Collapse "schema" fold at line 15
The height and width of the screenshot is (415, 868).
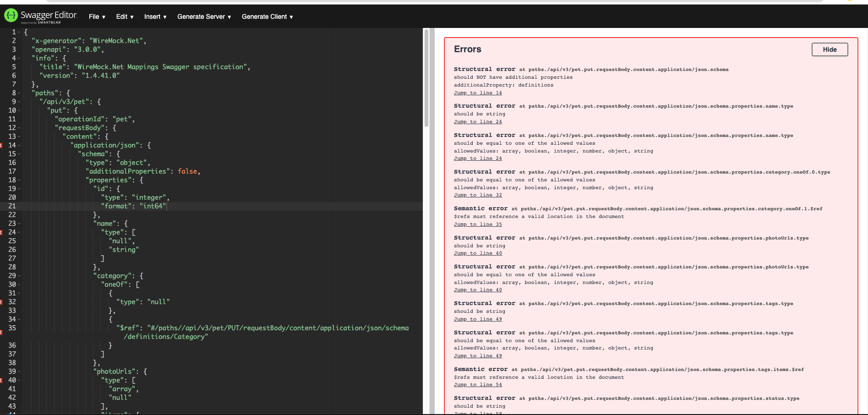19,154
